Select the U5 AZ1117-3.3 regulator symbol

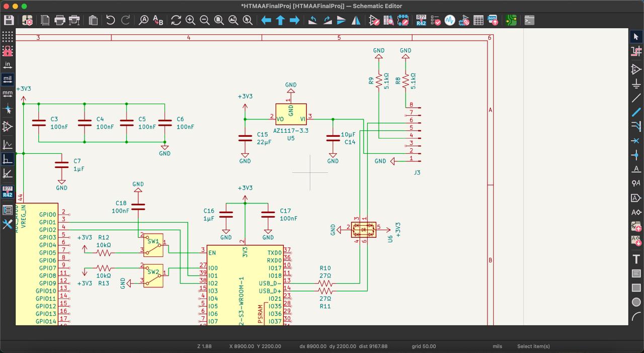click(x=291, y=115)
